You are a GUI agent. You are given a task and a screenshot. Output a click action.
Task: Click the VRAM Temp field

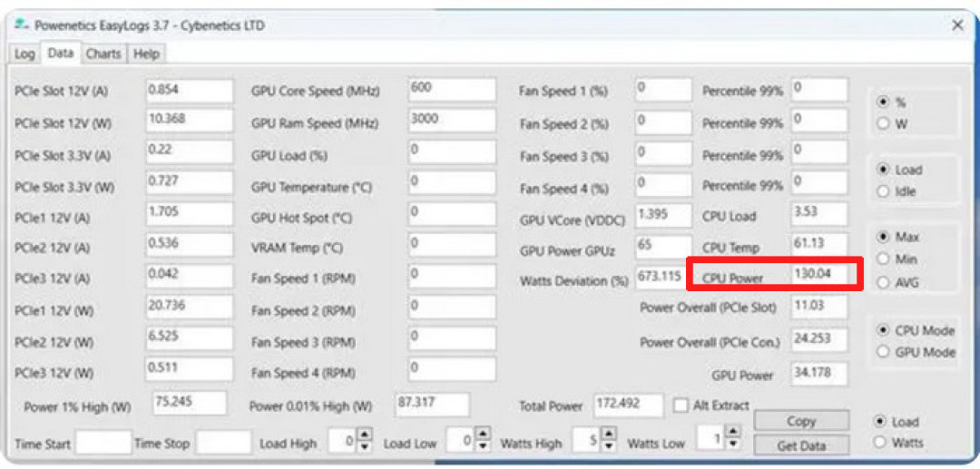(x=452, y=244)
